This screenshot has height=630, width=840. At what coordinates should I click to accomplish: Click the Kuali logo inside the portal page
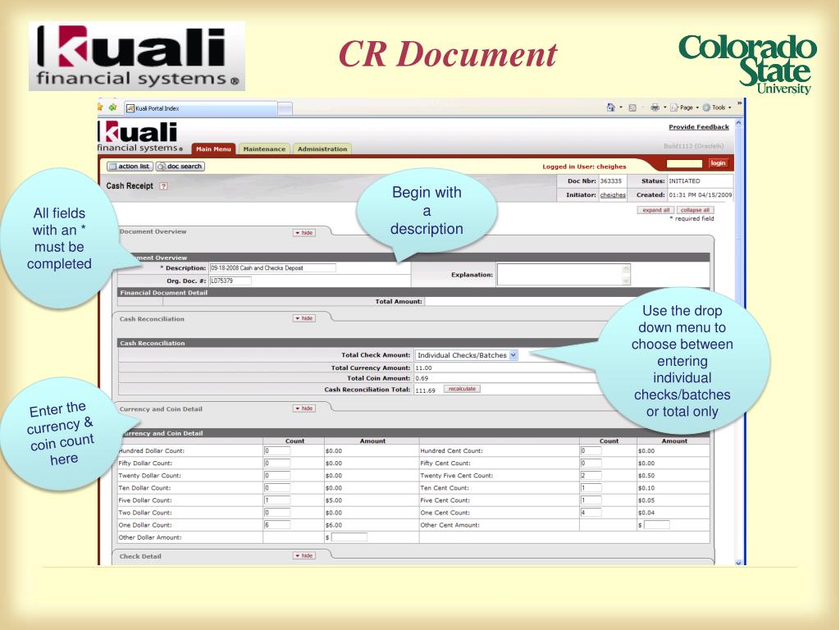(x=139, y=136)
